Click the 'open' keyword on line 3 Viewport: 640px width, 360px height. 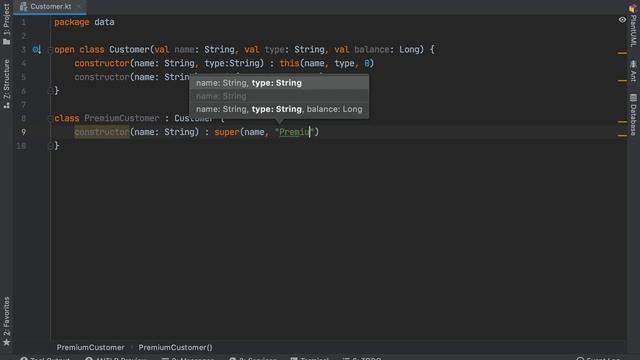(x=64, y=50)
